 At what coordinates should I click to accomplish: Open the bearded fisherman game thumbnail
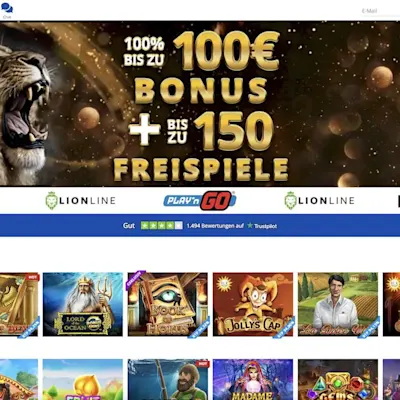point(168,379)
